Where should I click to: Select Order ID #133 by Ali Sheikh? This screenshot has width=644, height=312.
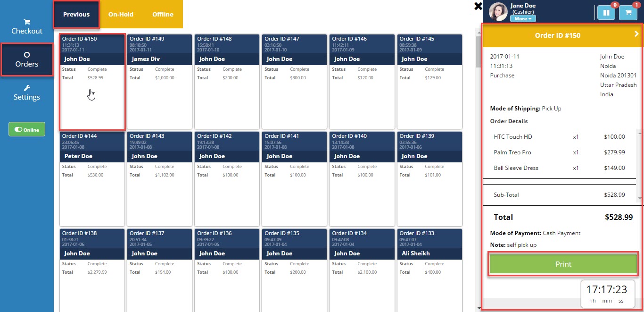point(429,276)
